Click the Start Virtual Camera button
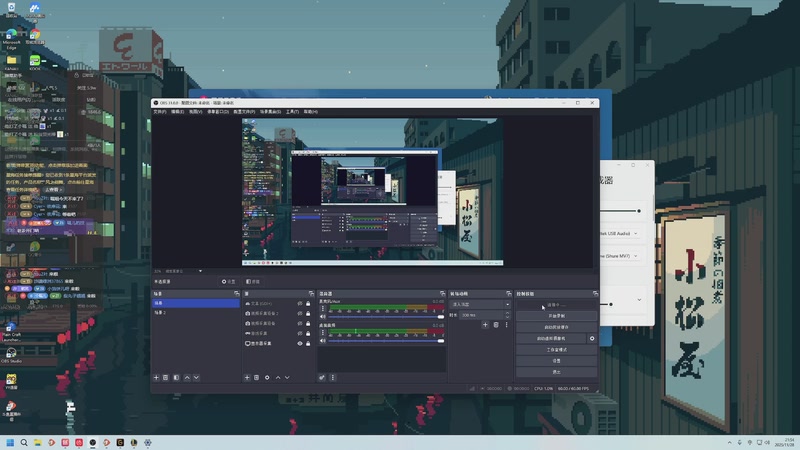This screenshot has width=800, height=450. (x=551, y=338)
